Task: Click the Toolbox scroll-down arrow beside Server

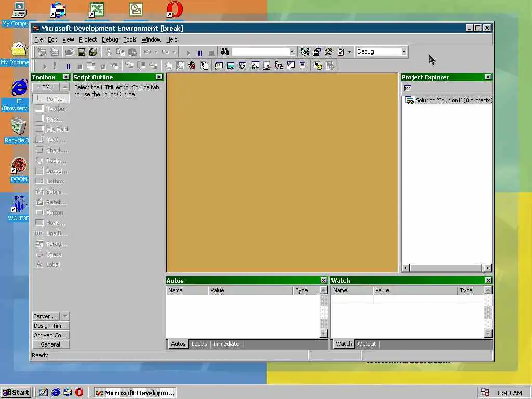Action: [x=65, y=316]
